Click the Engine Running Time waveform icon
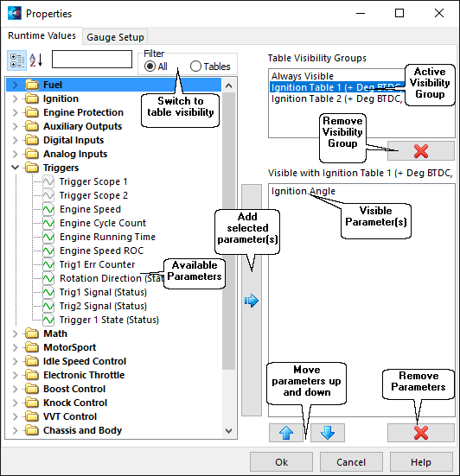 48,237
